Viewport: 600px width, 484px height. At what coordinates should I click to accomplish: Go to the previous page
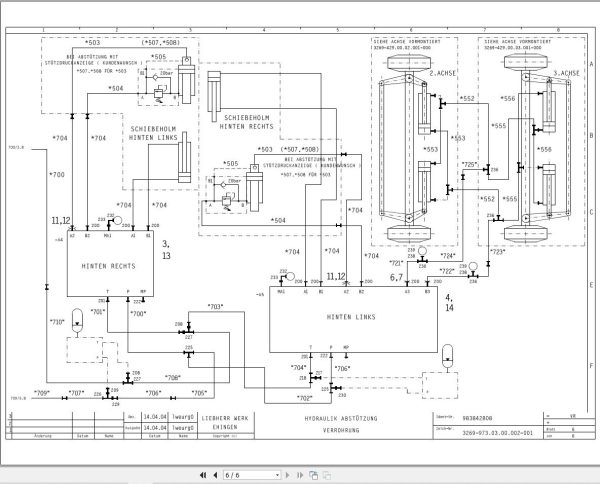(x=215, y=475)
